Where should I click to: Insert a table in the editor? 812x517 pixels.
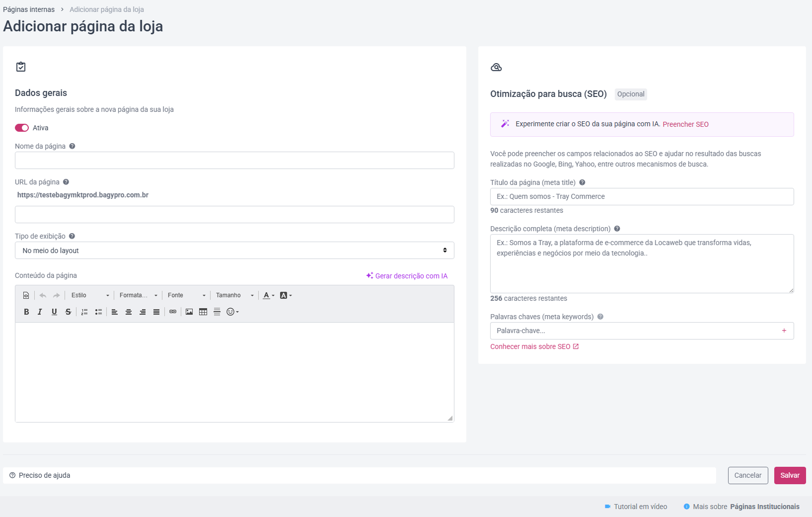[x=203, y=312]
